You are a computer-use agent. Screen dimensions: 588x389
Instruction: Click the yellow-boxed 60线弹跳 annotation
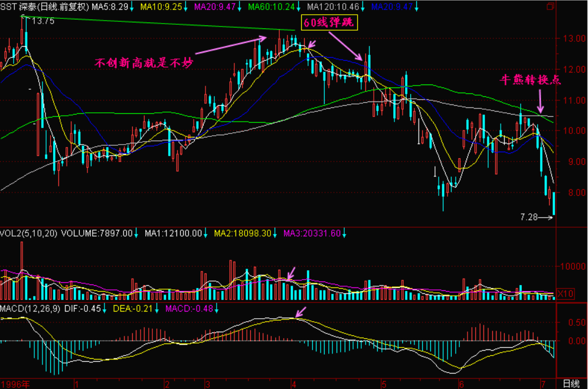[x=323, y=23]
